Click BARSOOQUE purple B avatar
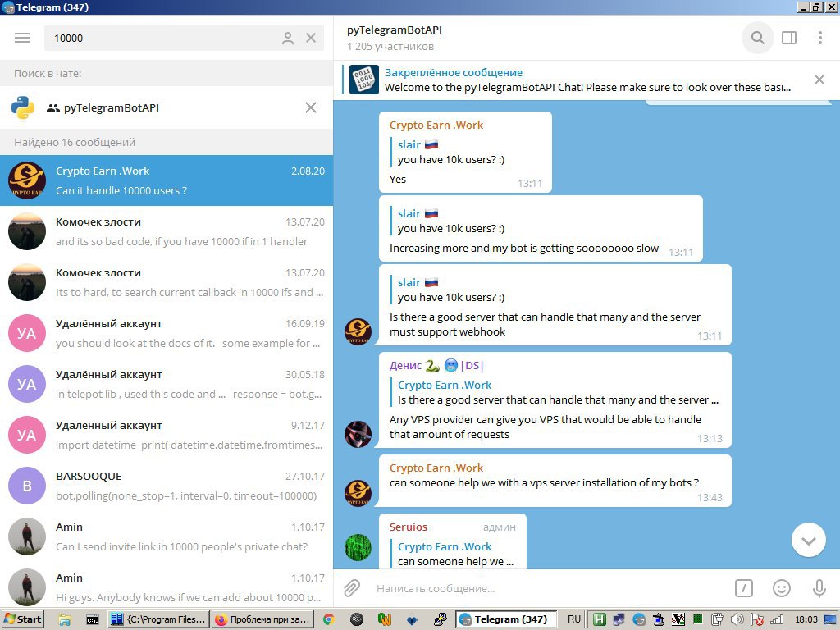840x630 pixels. pyautogui.click(x=27, y=486)
